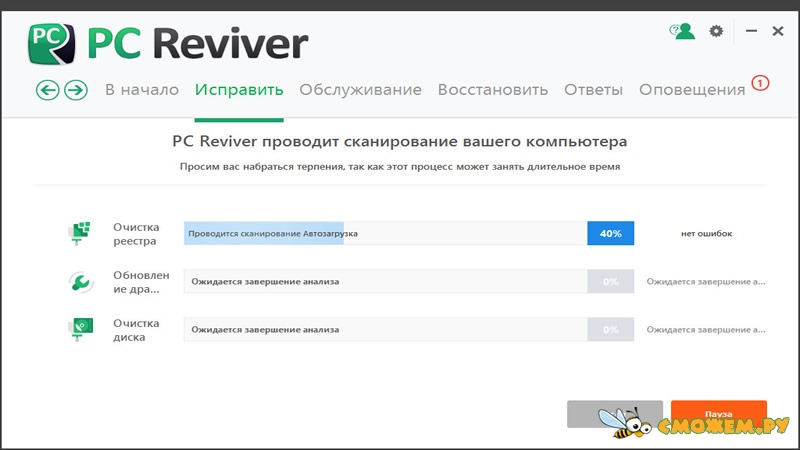The width and height of the screenshot is (800, 450).
Task: Click the orange Пауза button
Action: tap(718, 414)
